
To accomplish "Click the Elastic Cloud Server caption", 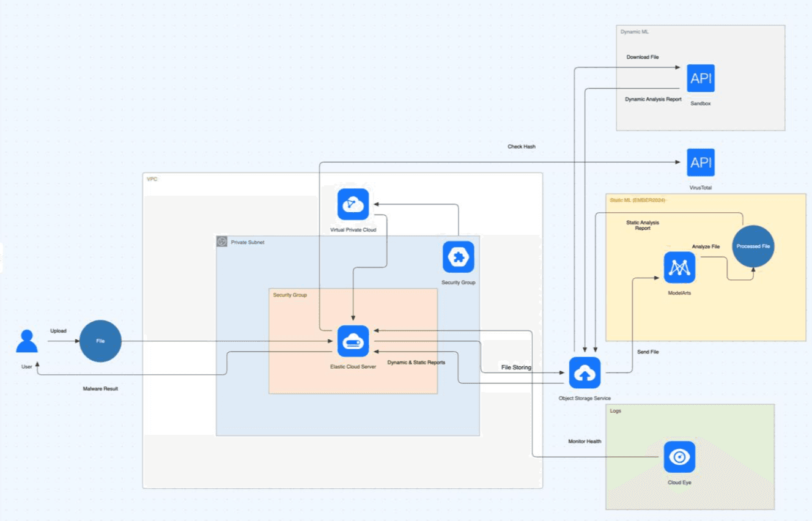I will 353,366.
